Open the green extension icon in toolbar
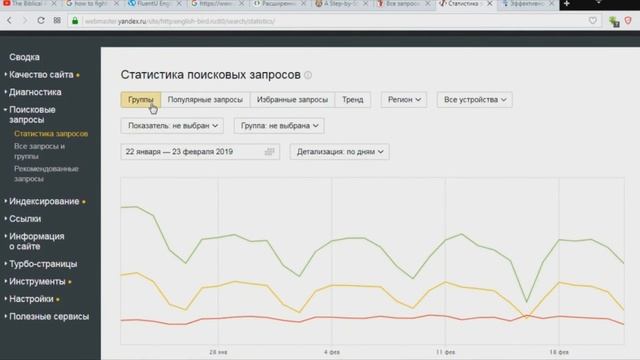 pos(614,21)
